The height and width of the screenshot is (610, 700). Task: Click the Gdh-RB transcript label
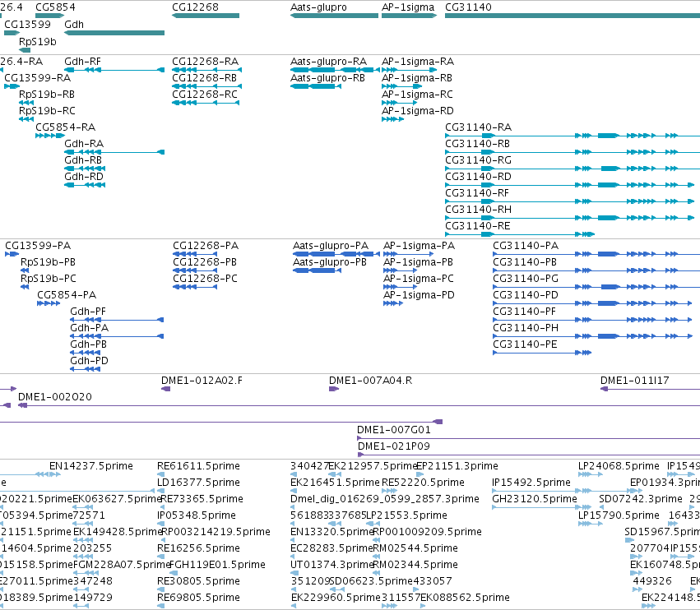(x=83, y=159)
